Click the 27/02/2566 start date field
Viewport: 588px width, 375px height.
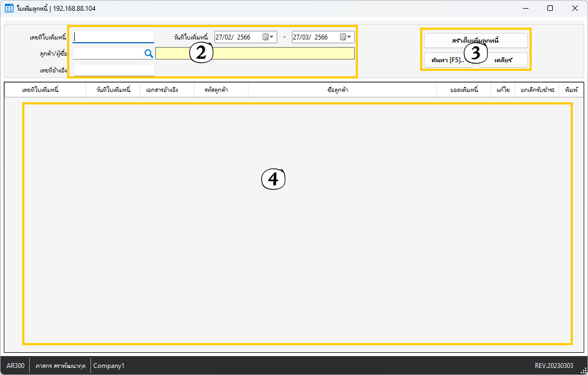(237, 37)
